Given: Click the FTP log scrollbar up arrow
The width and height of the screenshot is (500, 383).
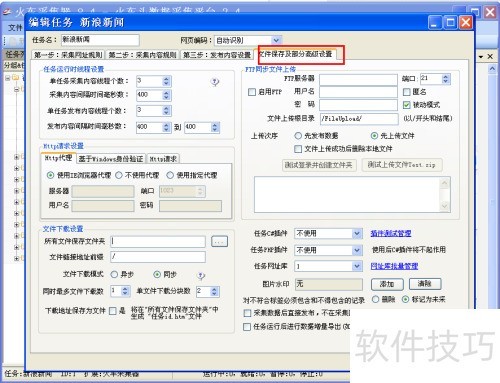Looking at the screenshot, I should click(445, 182).
